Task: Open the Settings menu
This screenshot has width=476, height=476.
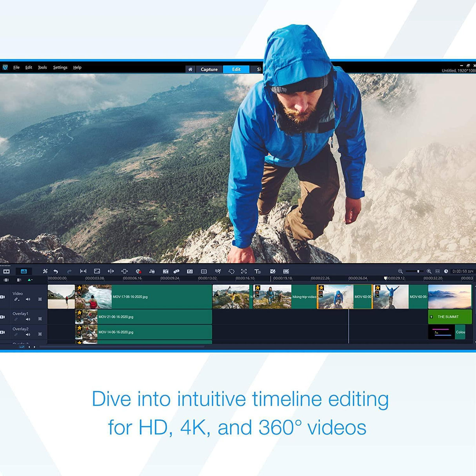Action: 60,67
